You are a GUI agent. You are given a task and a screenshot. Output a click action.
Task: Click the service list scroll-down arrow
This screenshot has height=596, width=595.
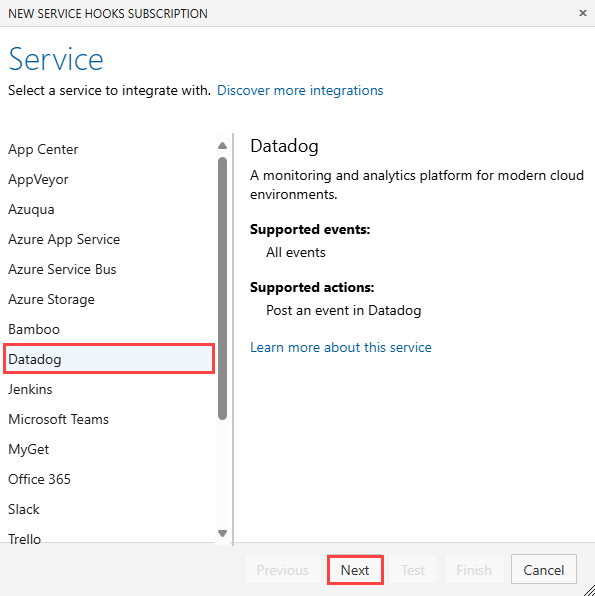[223, 533]
